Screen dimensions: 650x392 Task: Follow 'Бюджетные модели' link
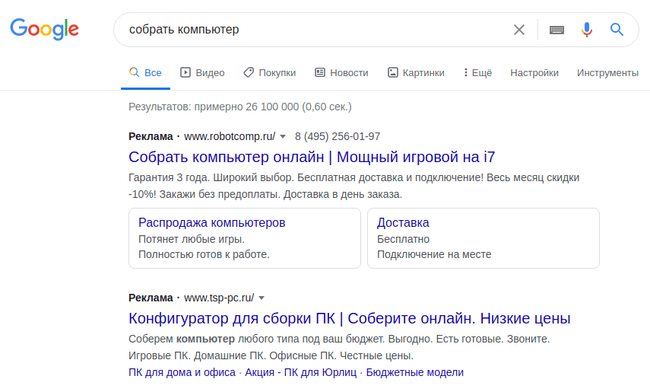point(415,372)
